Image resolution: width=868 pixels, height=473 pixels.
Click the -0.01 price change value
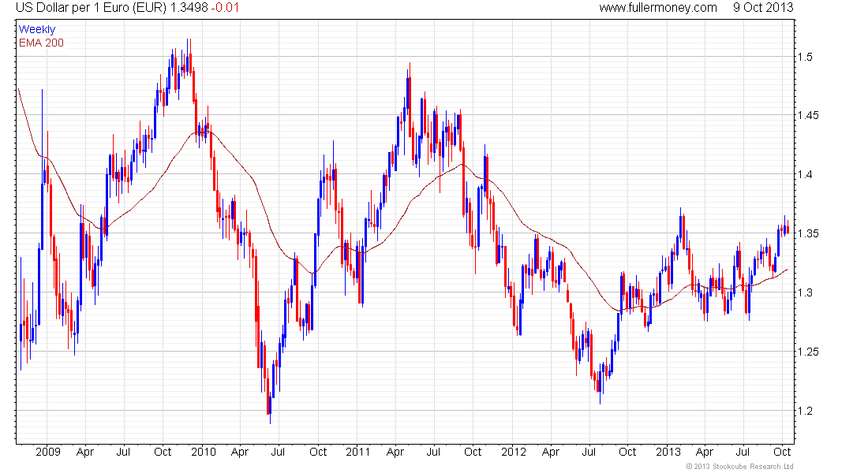225,8
